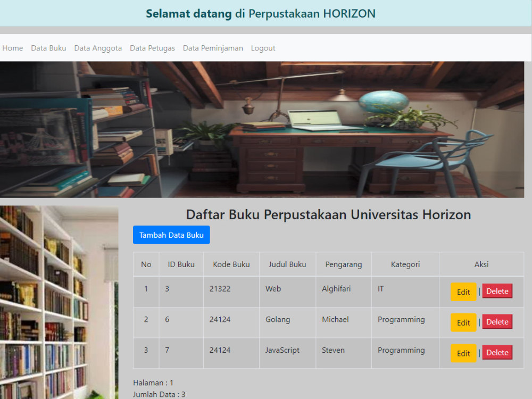The height and width of the screenshot is (399, 532).
Task: Select the No column header
Action: (146, 264)
